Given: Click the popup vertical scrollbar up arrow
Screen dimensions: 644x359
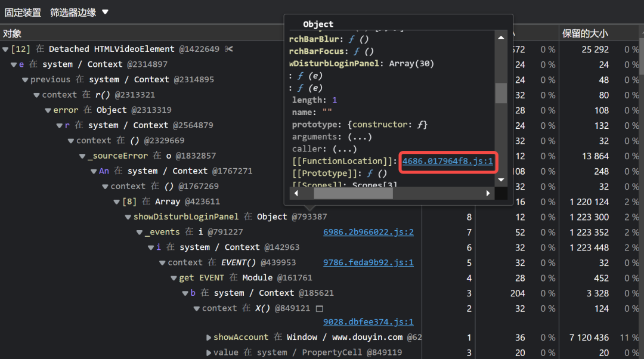Looking at the screenshot, I should (501, 38).
